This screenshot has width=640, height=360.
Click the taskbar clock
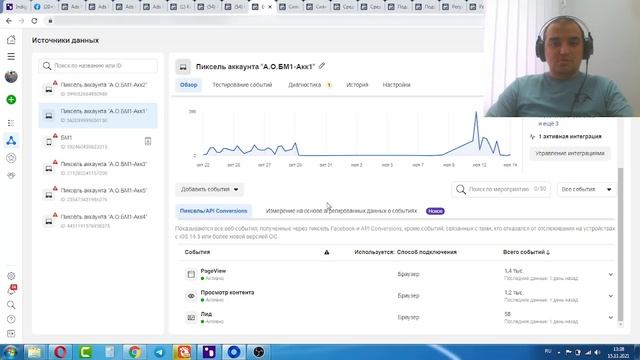click(618, 352)
